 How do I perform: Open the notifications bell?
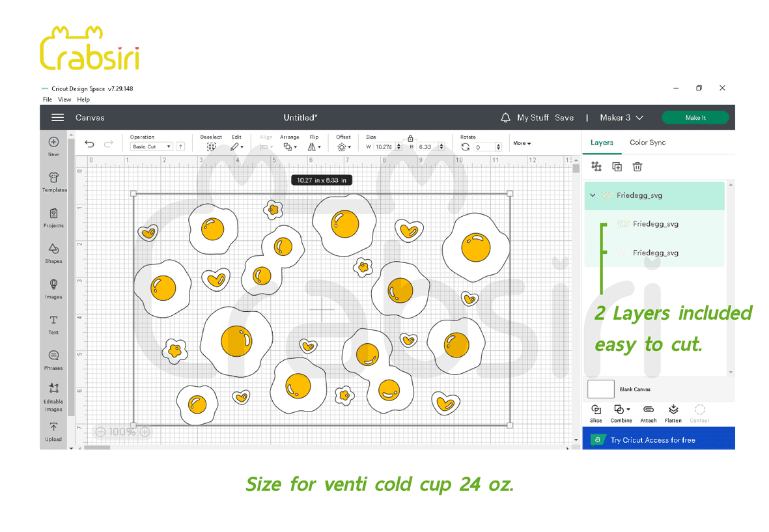(x=505, y=118)
